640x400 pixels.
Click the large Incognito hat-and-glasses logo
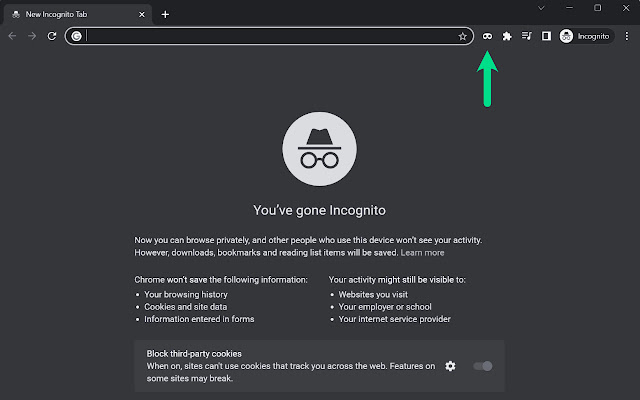(319, 149)
